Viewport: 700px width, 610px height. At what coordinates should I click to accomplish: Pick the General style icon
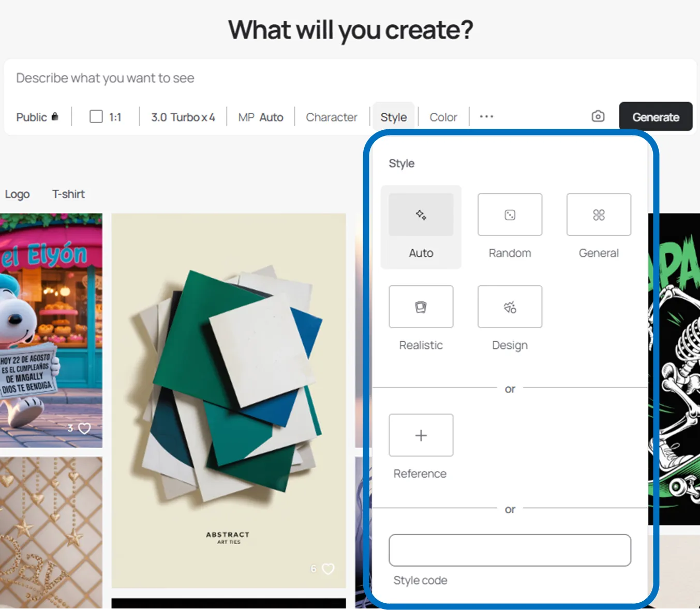(x=599, y=215)
